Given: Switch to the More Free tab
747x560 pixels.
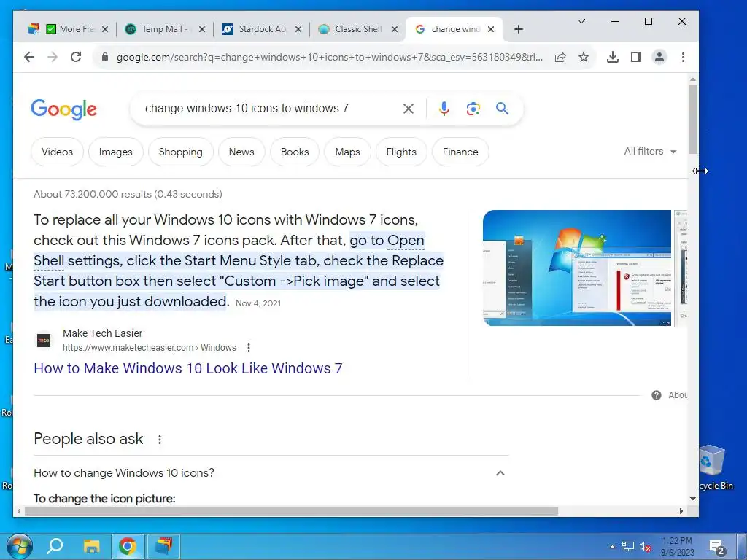Looking at the screenshot, I should [x=69, y=29].
